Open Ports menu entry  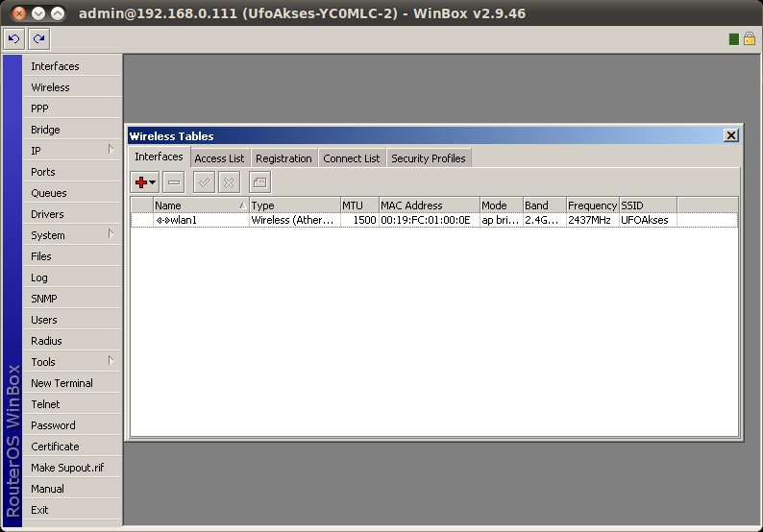pyautogui.click(x=72, y=172)
